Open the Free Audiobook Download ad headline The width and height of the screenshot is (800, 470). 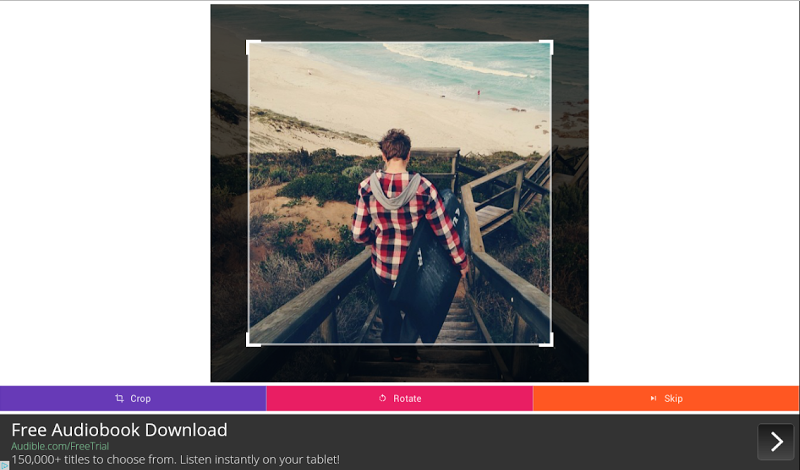point(119,430)
